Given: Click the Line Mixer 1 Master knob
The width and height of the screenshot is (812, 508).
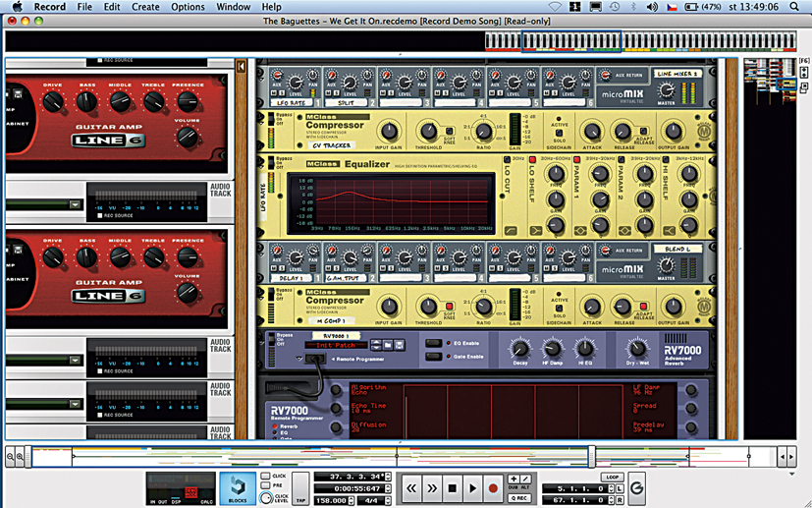Looking at the screenshot, I should [666, 90].
